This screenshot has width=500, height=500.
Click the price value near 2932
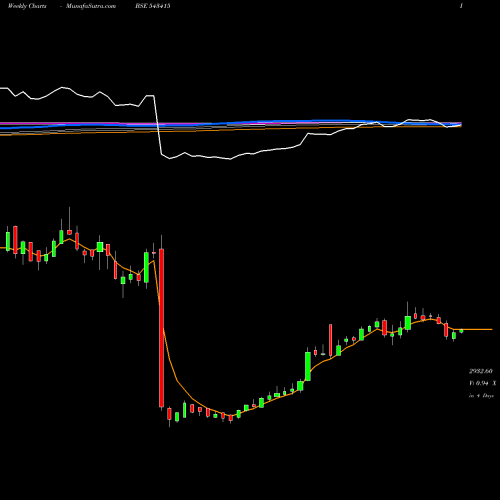pos(480,371)
